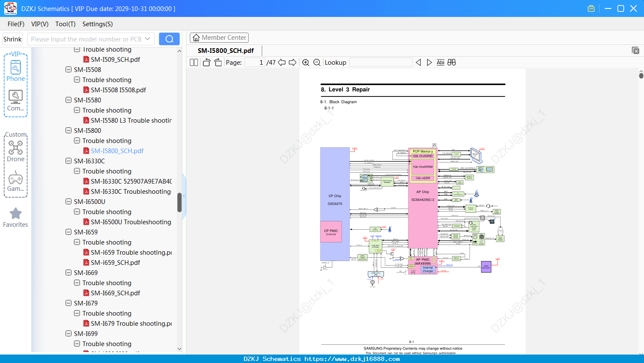The image size is (644, 363).
Task: Open the File(F) menu
Action: [16, 24]
